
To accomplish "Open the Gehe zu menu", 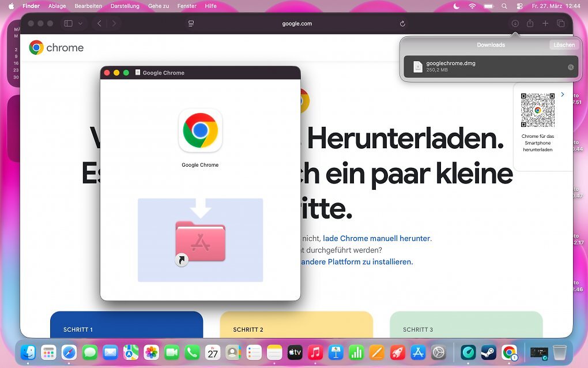I will 159,6.
